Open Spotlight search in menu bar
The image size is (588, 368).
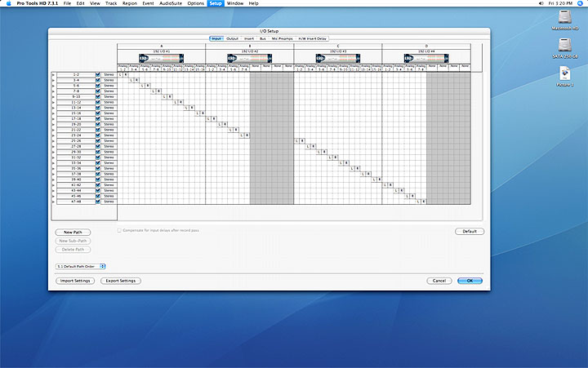[580, 3]
